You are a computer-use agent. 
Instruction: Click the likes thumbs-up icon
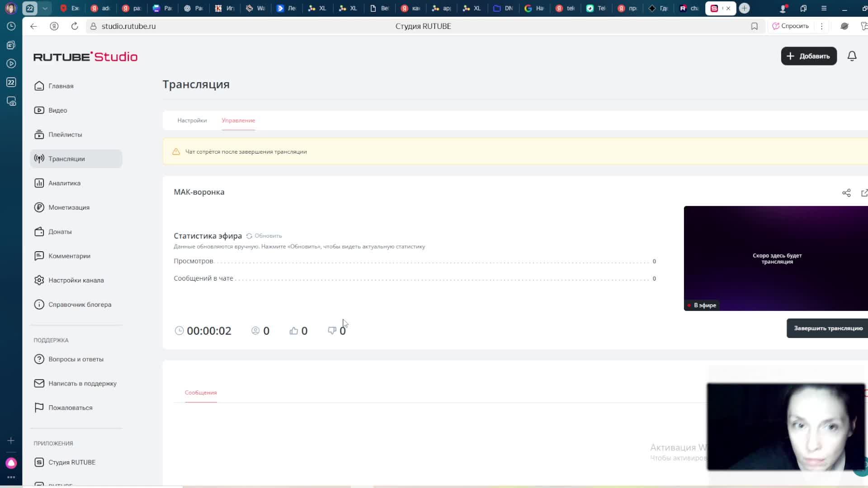point(294,331)
